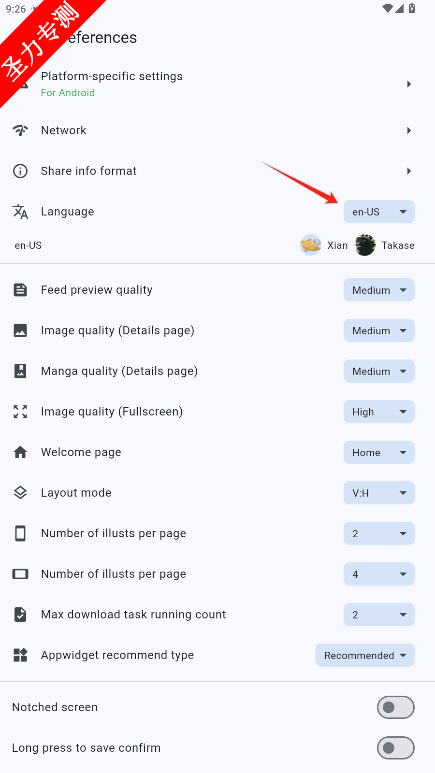Toggle the Notched screen switch

tap(396, 707)
